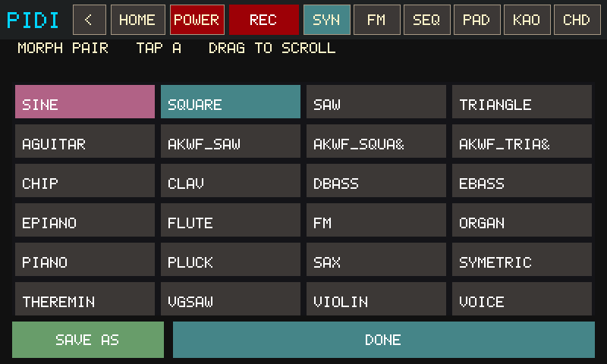Pick the AGUITAR waveform

tap(85, 141)
